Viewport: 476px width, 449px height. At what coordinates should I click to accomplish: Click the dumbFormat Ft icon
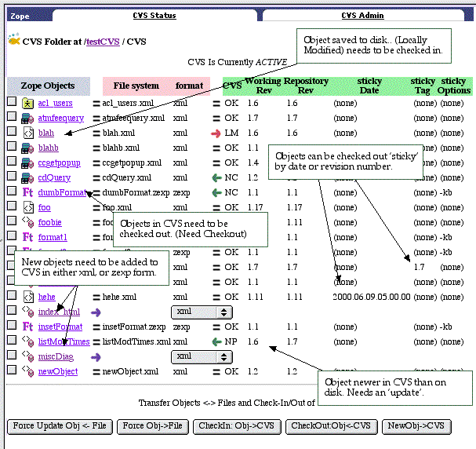pyautogui.click(x=27, y=192)
